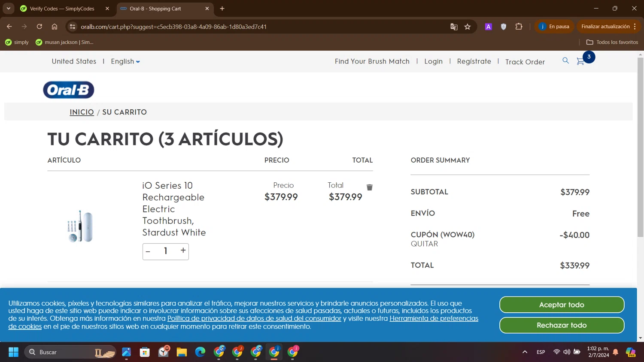Open the notifications bell in the taskbar
This screenshot has height=362, width=644.
point(616,352)
